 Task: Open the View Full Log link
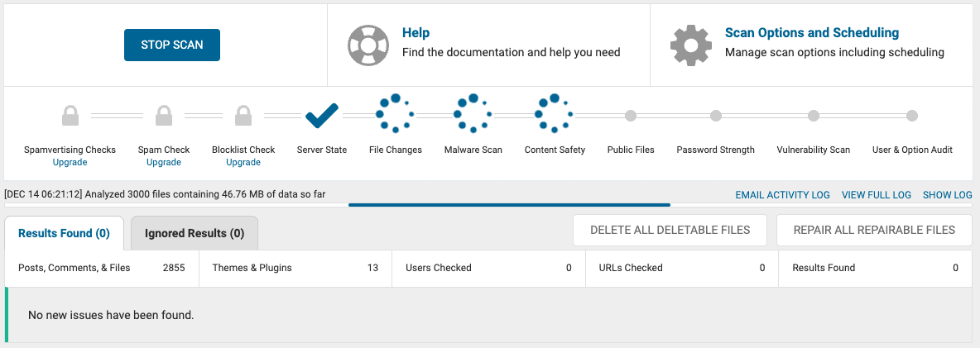tap(877, 195)
